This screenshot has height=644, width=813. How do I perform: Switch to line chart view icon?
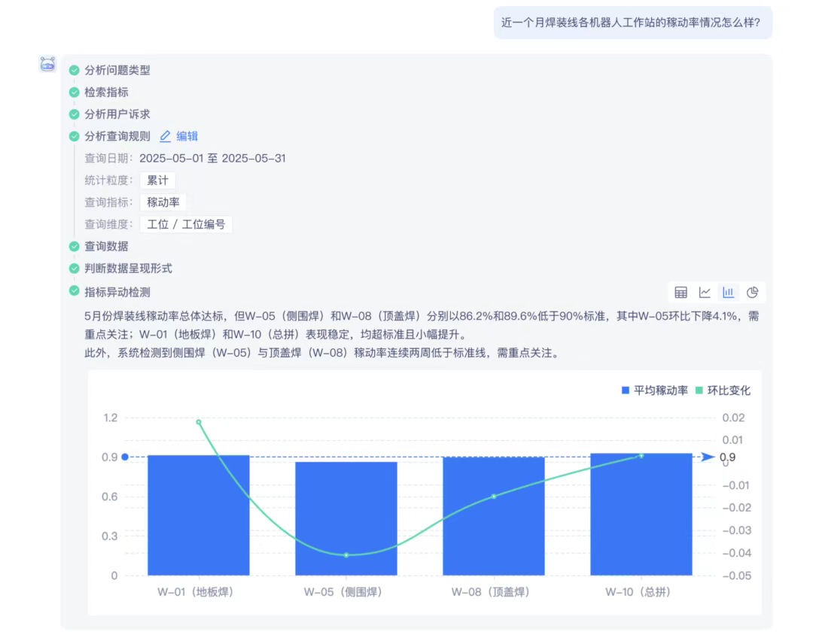(705, 293)
